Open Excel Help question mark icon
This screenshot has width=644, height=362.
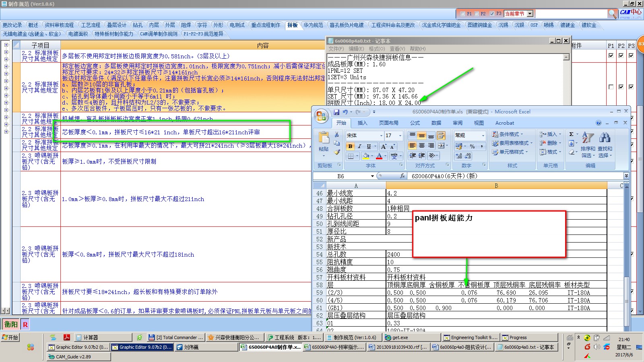pyautogui.click(x=599, y=123)
